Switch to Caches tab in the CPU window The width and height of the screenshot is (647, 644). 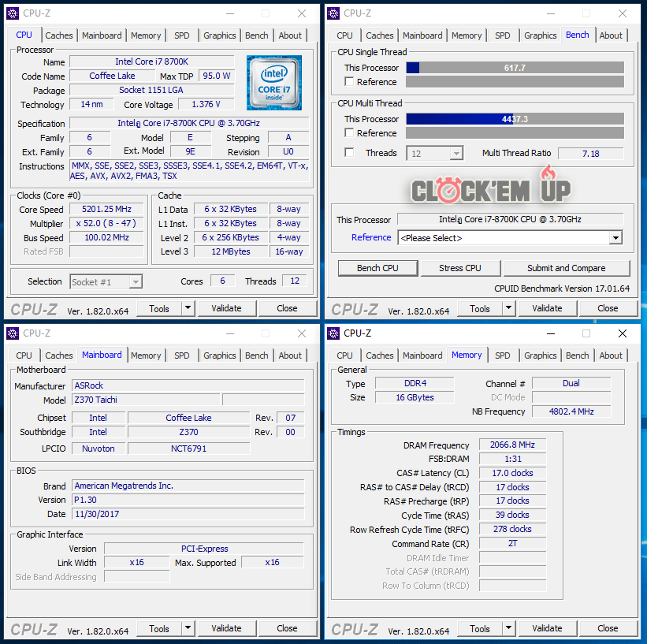[59, 35]
